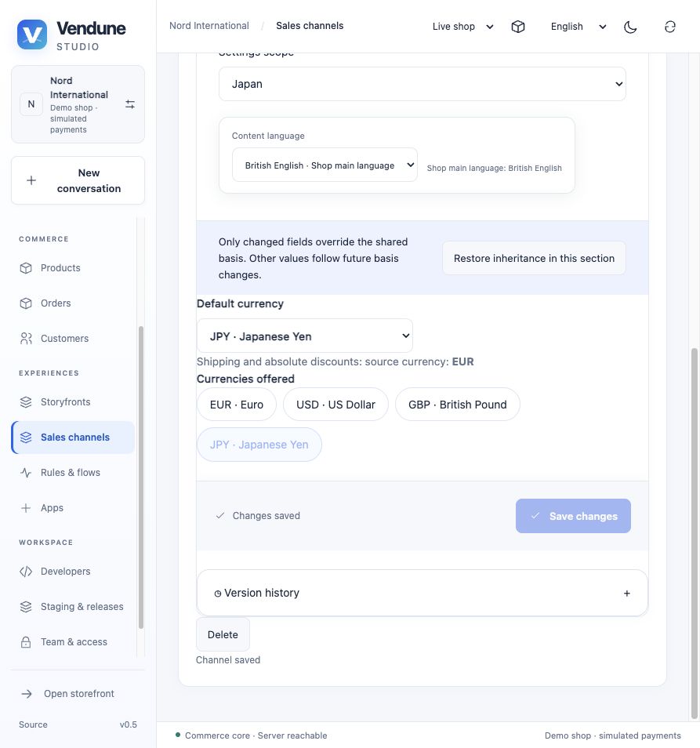Toggle dark mode moon icon
Viewport: 700px width, 748px height.
pyautogui.click(x=630, y=27)
